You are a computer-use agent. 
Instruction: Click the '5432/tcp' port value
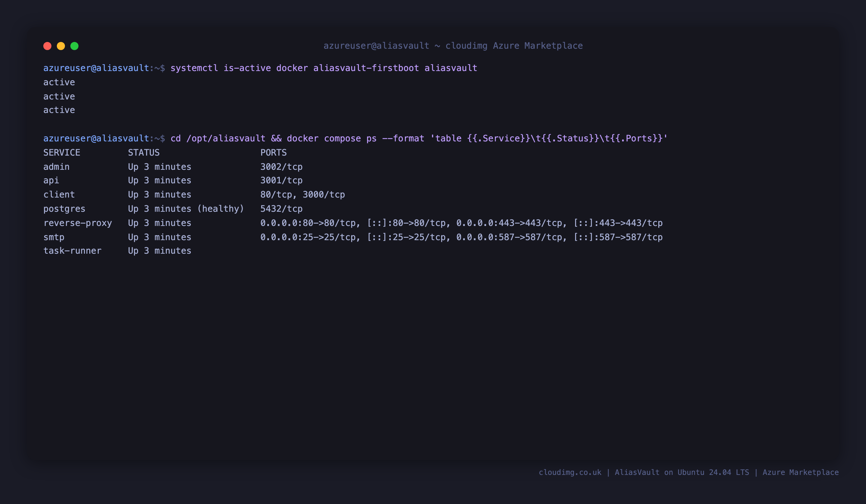point(281,209)
